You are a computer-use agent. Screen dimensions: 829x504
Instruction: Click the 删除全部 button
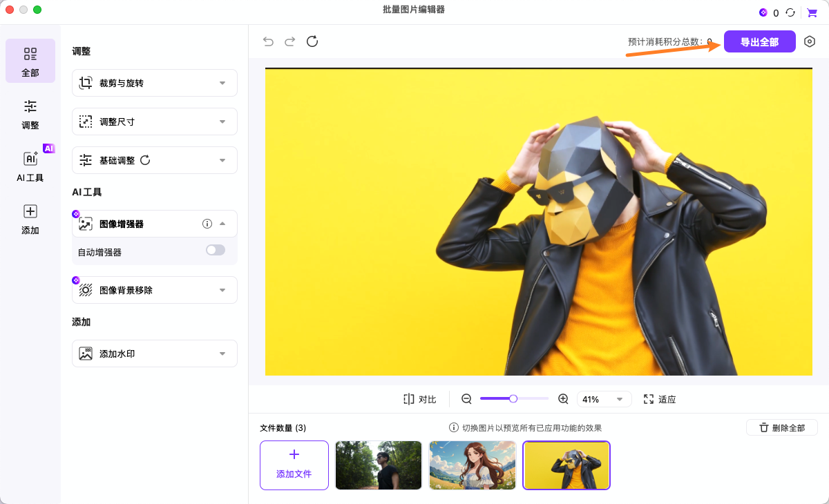(781, 427)
